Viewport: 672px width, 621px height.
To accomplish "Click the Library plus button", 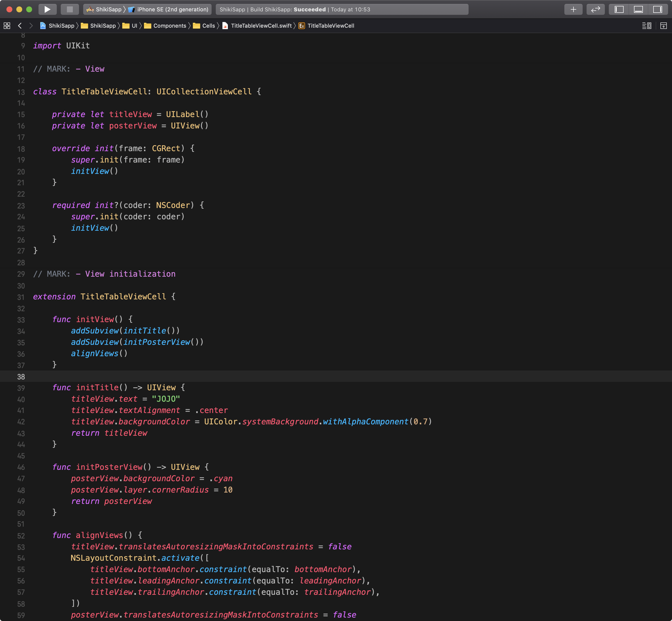I will point(573,9).
